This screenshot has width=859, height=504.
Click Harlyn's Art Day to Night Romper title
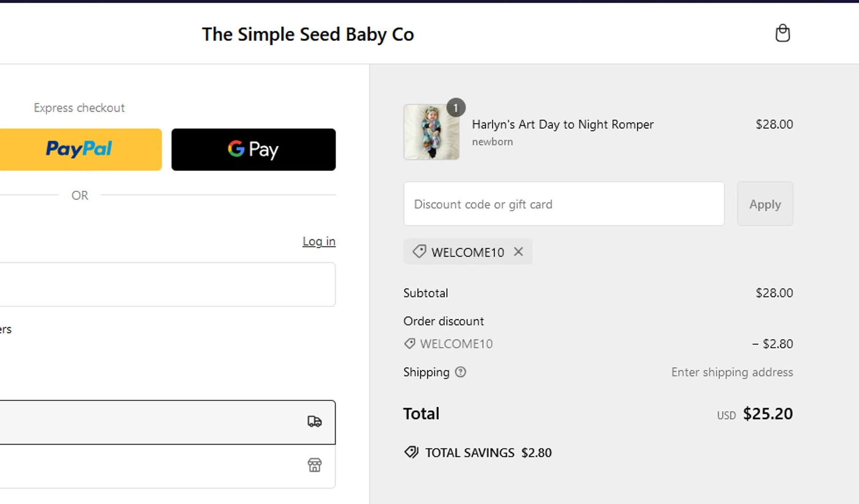(x=562, y=124)
